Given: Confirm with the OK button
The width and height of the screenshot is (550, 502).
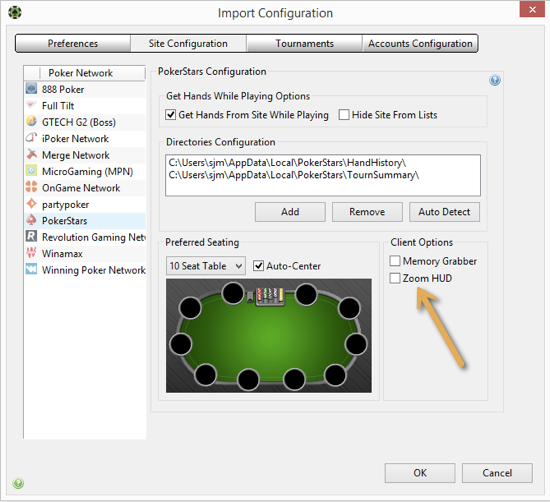Looking at the screenshot, I should [420, 473].
